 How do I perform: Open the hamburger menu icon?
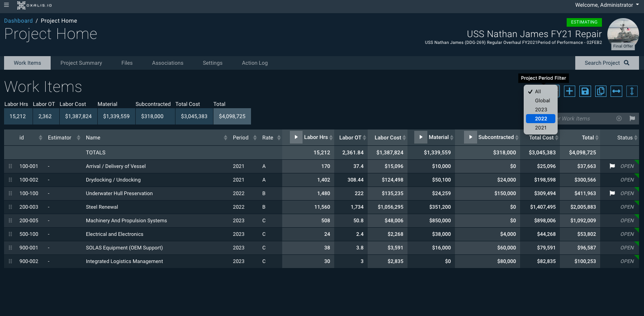(6, 5)
